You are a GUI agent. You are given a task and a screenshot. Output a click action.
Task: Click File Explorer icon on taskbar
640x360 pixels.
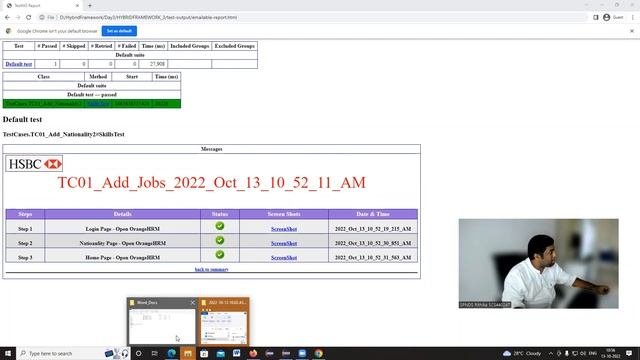(188, 353)
